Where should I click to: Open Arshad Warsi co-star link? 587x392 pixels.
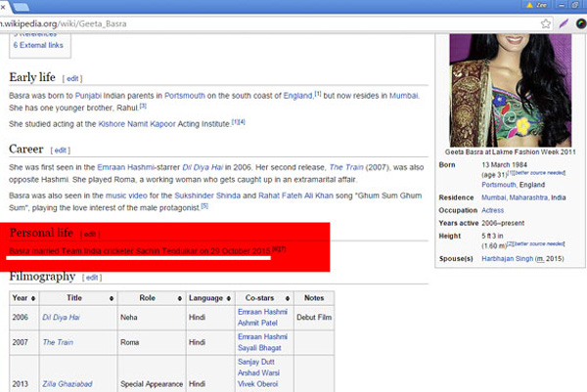click(258, 372)
